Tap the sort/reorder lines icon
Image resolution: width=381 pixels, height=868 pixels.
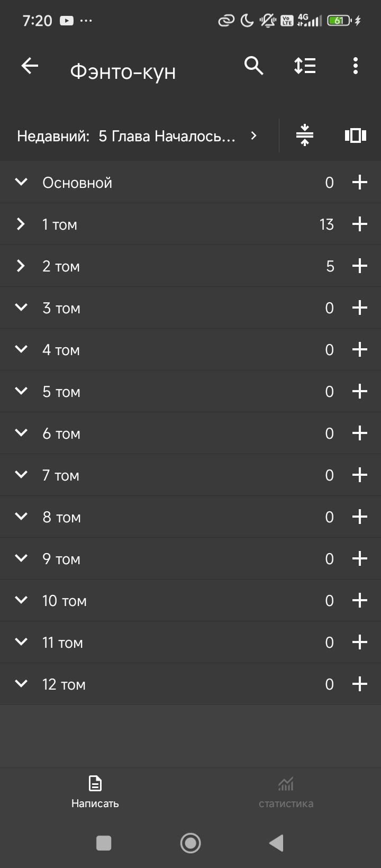[305, 66]
